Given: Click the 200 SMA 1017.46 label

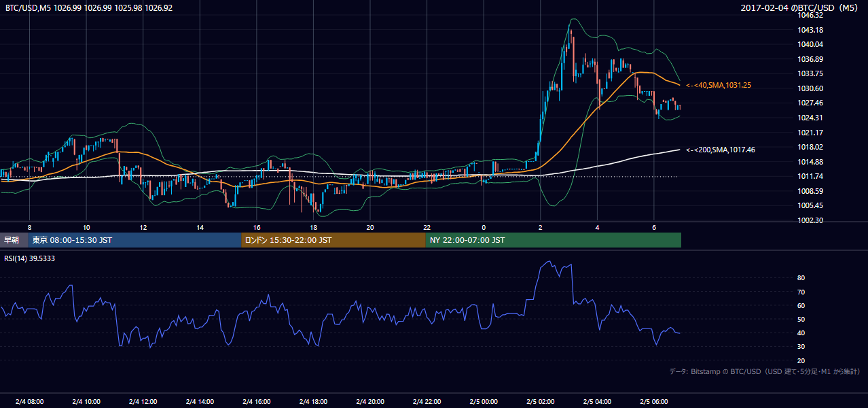Looking at the screenshot, I should click(720, 150).
